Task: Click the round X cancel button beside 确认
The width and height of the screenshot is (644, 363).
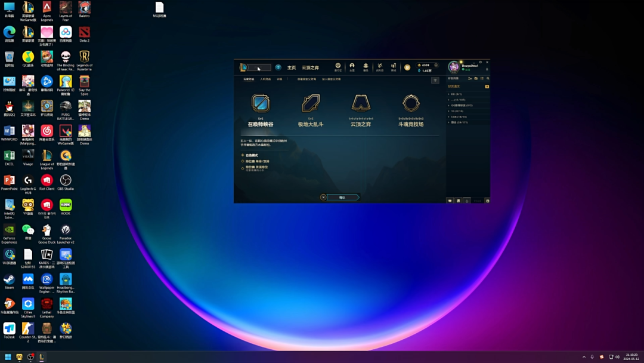Action: click(323, 198)
